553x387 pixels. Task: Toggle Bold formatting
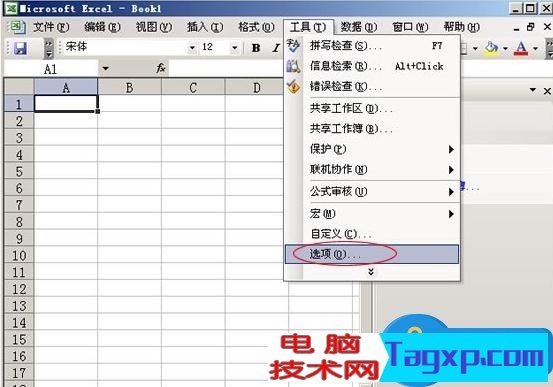coord(256,48)
